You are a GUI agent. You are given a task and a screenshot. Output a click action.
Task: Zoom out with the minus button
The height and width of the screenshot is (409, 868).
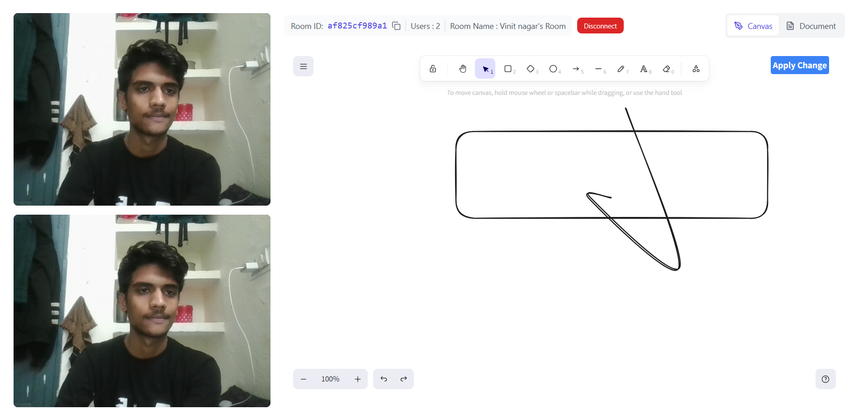[x=304, y=379]
